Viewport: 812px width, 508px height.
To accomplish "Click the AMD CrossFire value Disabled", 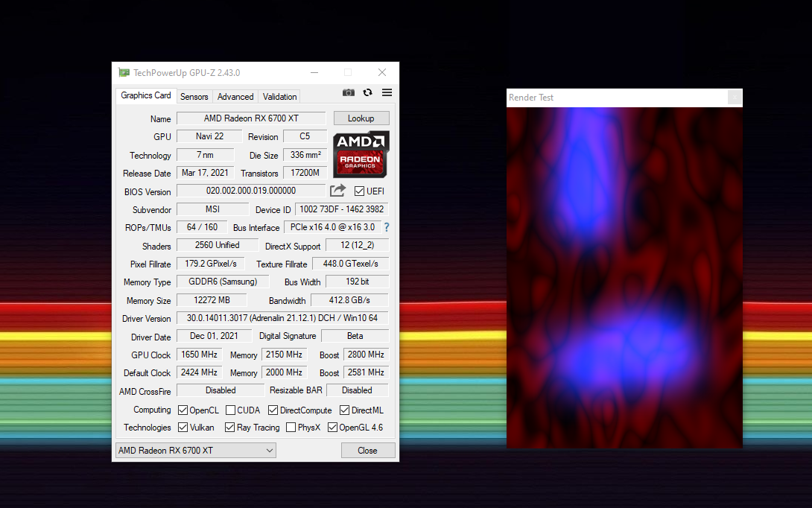I will tap(221, 390).
